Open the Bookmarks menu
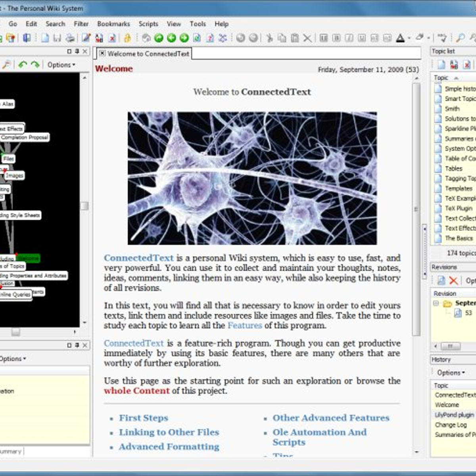Viewport: 476px width, 476px height. tap(113, 24)
